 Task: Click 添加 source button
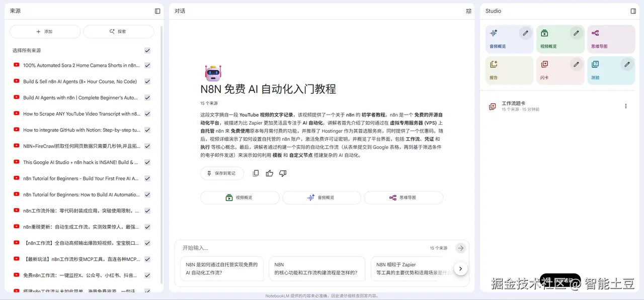click(x=45, y=32)
